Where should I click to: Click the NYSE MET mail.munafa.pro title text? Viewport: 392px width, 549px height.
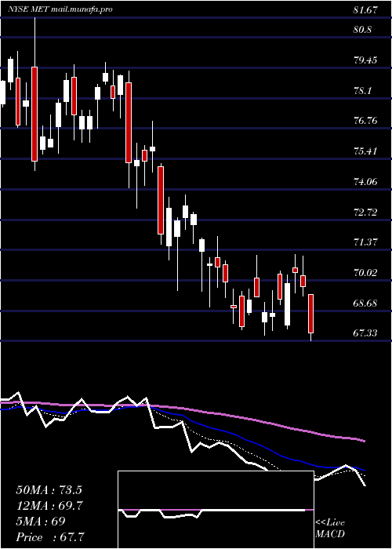click(60, 9)
